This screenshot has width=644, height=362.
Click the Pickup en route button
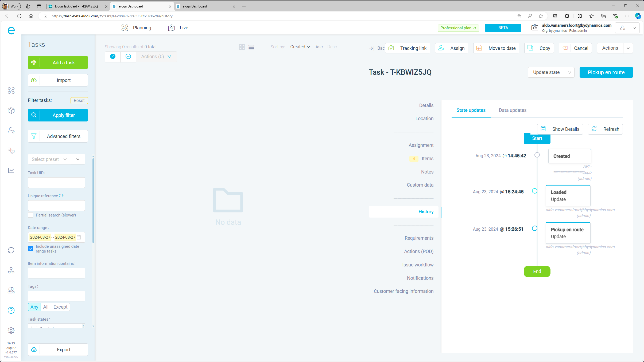tap(606, 72)
